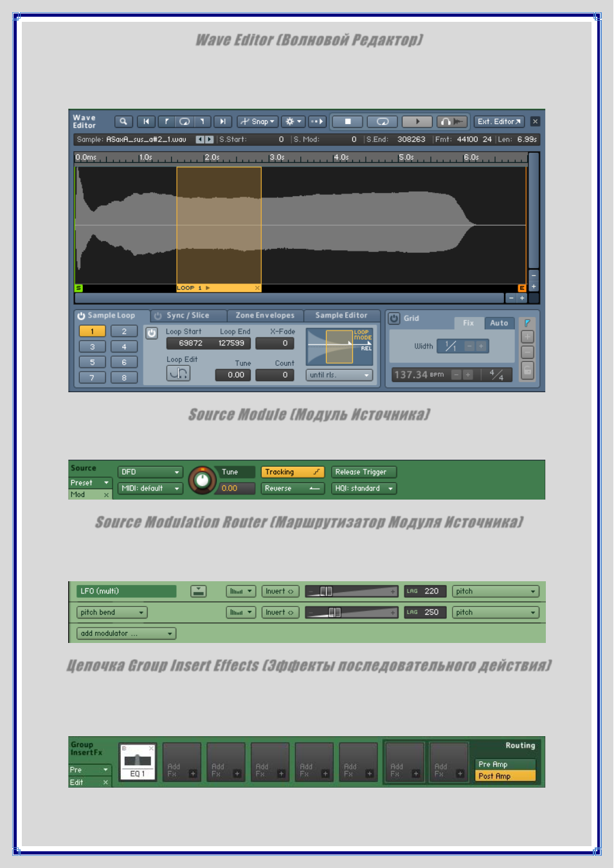Click the Loop Edit button
This screenshot has height=868, width=614.
tap(178, 373)
